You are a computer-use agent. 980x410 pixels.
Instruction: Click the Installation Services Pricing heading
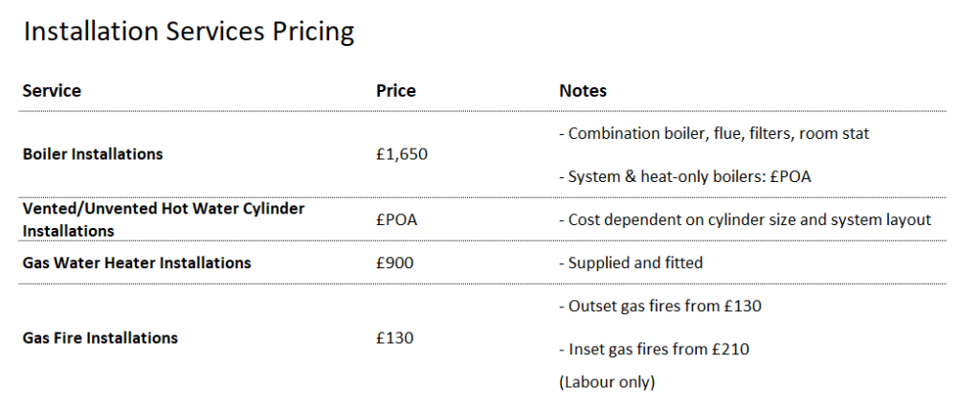pyautogui.click(x=189, y=32)
